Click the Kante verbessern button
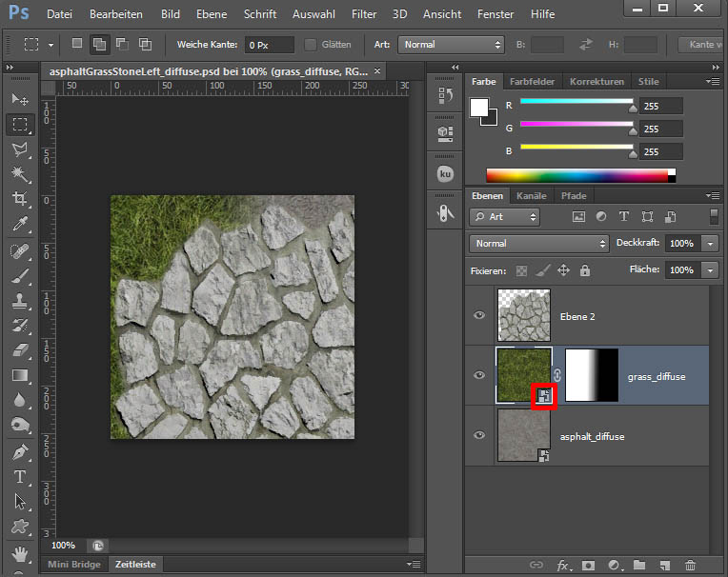Screen dimensions: 728x577 coord(700,45)
